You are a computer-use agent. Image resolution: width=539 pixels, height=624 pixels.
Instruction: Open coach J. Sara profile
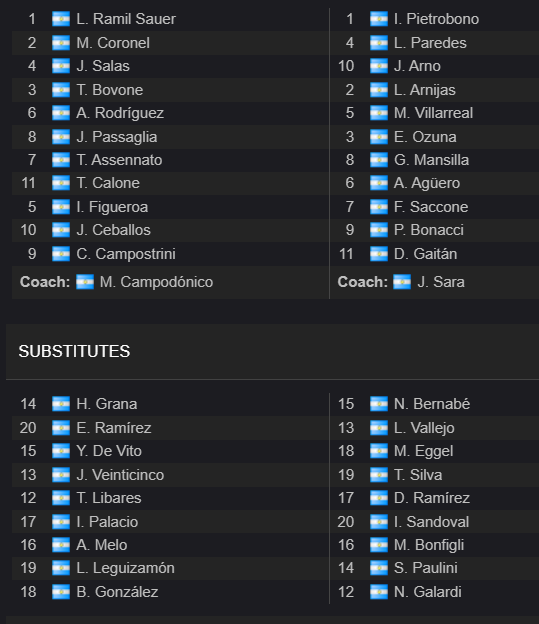pyautogui.click(x=441, y=282)
